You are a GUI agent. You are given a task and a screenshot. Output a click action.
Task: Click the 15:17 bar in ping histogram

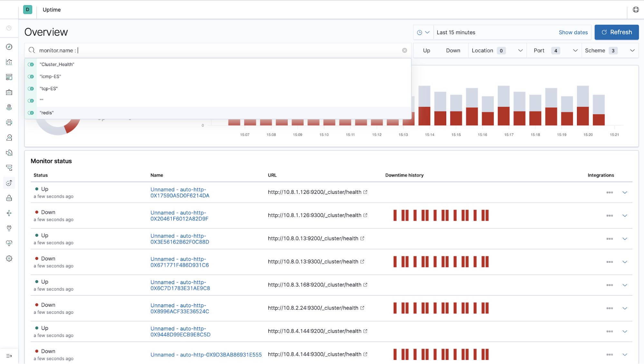504,106
